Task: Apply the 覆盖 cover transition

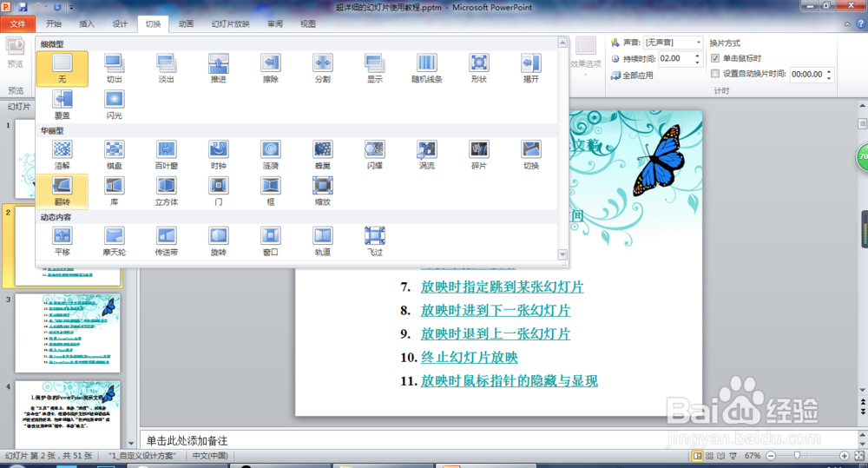Action: [62, 105]
